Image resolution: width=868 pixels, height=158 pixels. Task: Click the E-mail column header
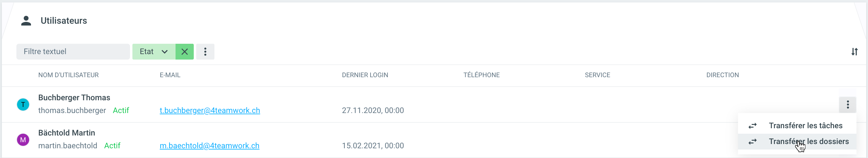(170, 75)
